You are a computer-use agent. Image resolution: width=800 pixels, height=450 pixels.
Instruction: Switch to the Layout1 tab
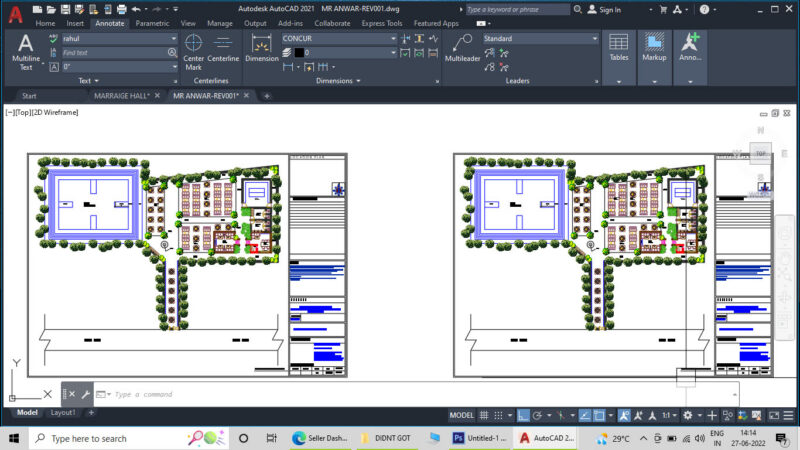63,412
